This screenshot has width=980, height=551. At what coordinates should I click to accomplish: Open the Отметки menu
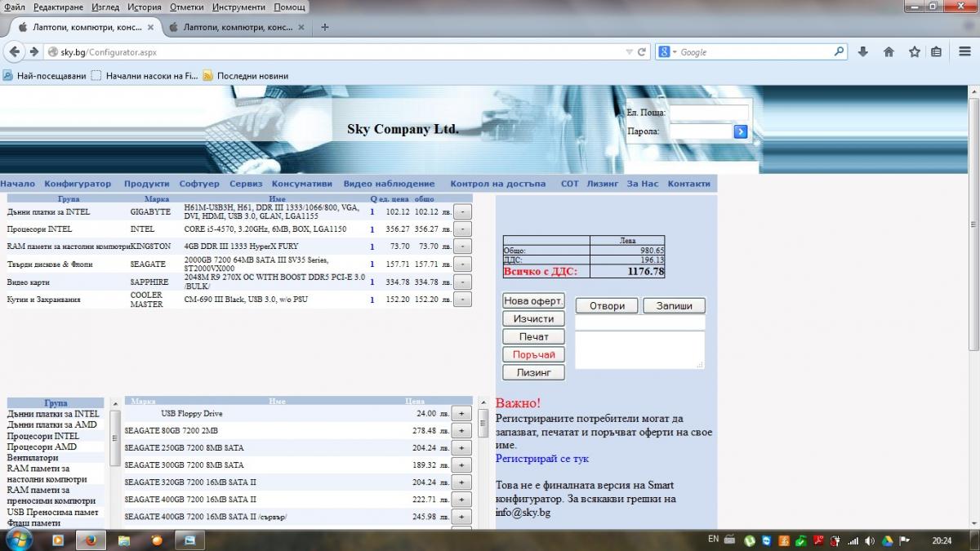(186, 7)
